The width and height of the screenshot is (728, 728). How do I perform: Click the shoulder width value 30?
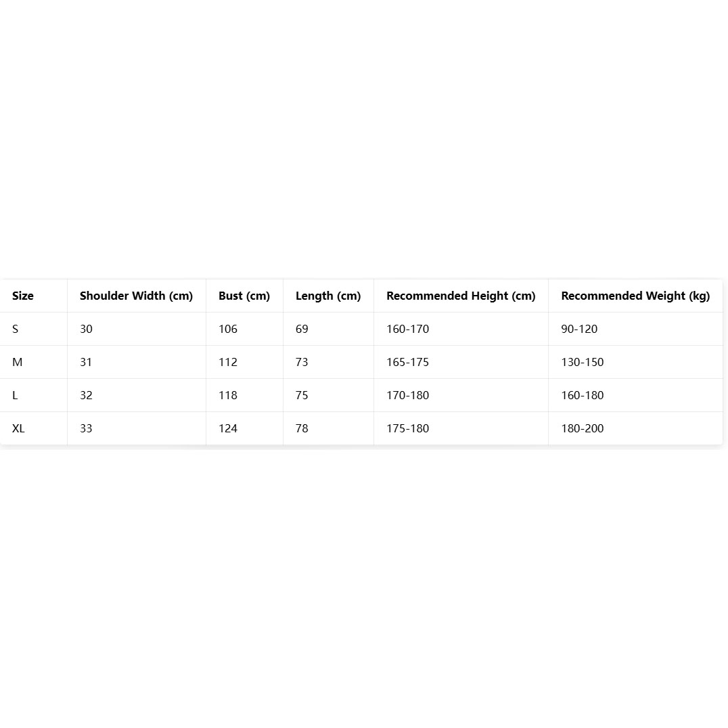click(x=86, y=329)
